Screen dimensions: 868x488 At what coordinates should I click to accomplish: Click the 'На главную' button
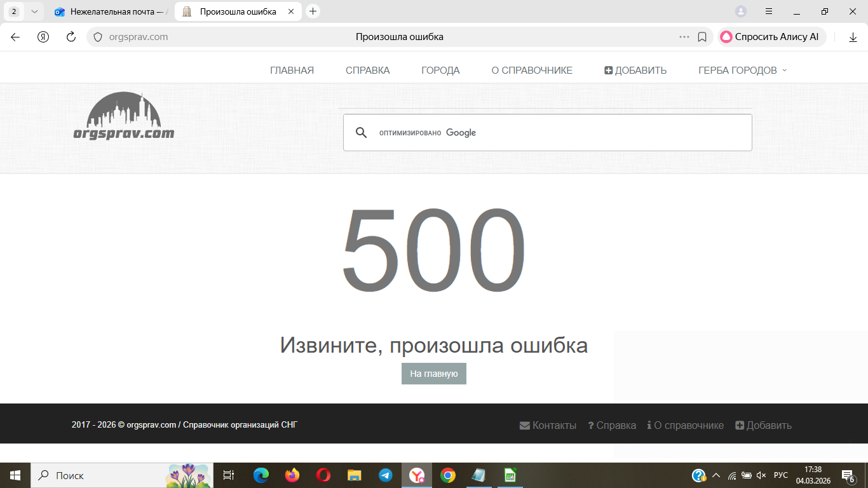tap(434, 374)
